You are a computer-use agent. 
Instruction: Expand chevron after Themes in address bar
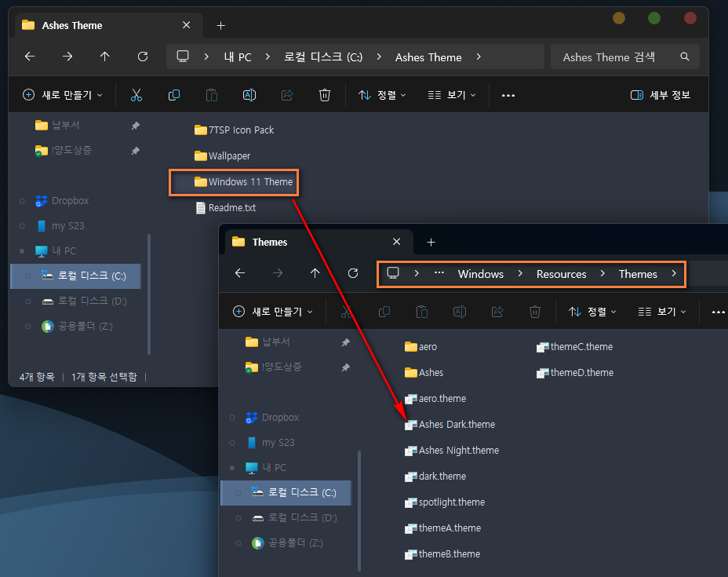(x=674, y=273)
